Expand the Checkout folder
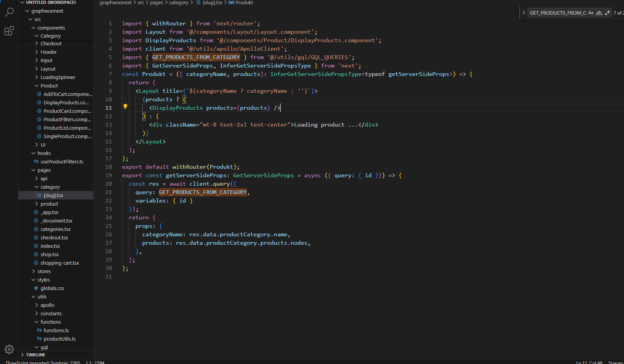The width and height of the screenshot is (624, 364). pyautogui.click(x=51, y=44)
